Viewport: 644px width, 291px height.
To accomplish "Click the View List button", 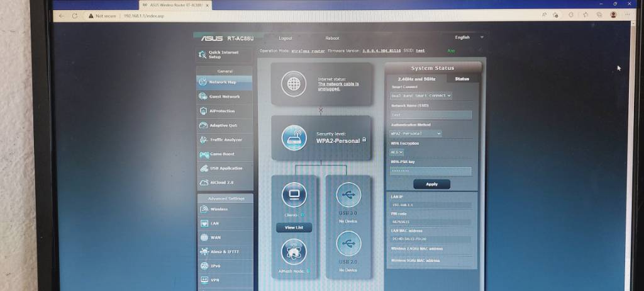I will point(294,227).
